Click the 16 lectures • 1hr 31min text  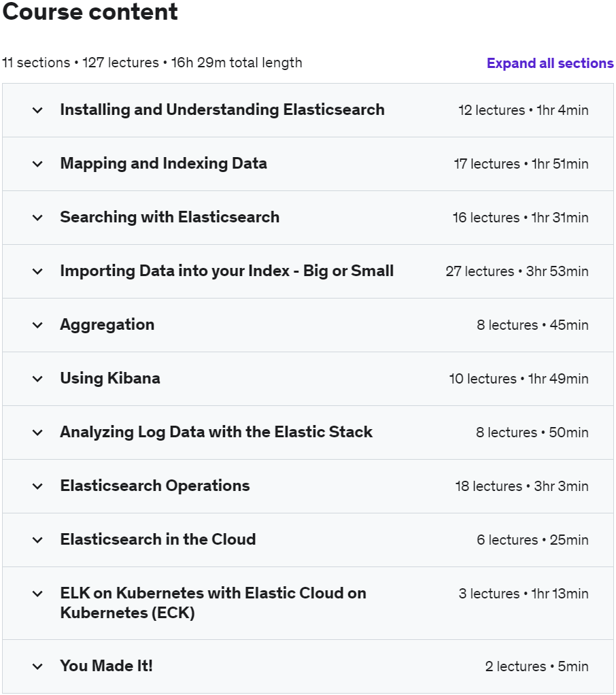pyautogui.click(x=521, y=217)
